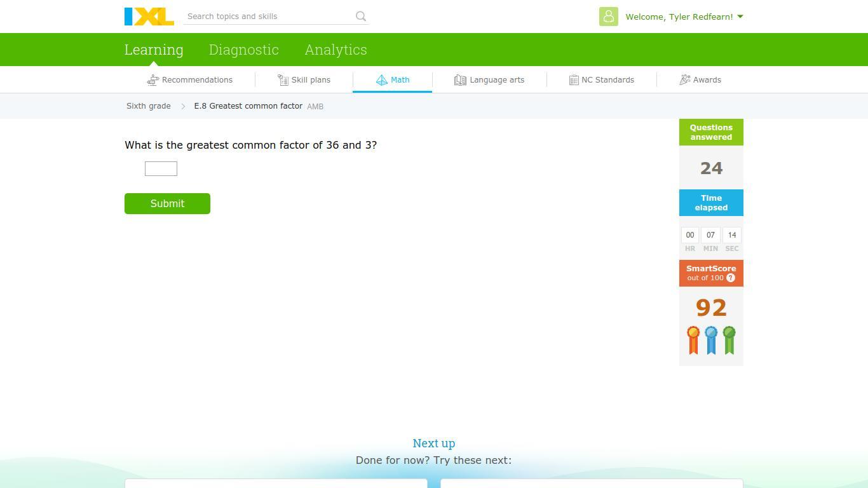Image resolution: width=868 pixels, height=488 pixels.
Task: Click the Next up heading
Action: point(434,444)
